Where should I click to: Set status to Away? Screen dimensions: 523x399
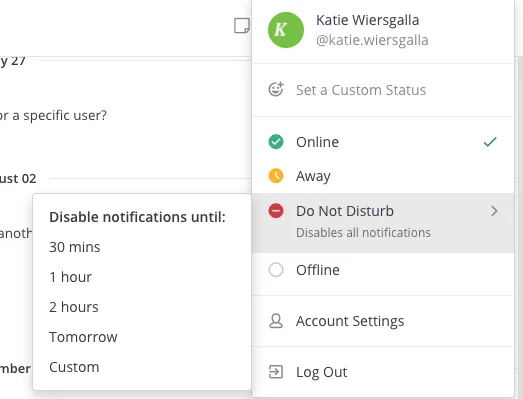point(383,176)
